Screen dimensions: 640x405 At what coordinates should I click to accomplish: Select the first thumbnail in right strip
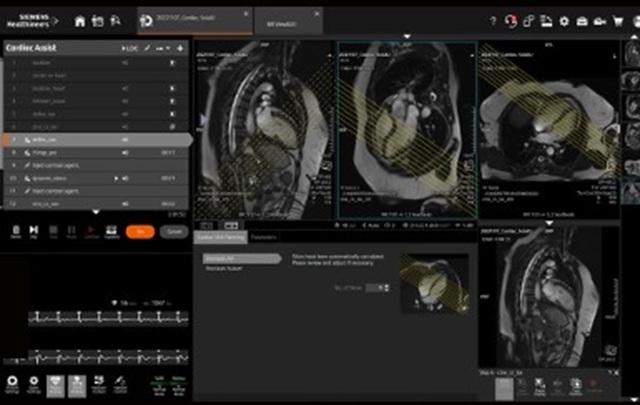(x=631, y=54)
